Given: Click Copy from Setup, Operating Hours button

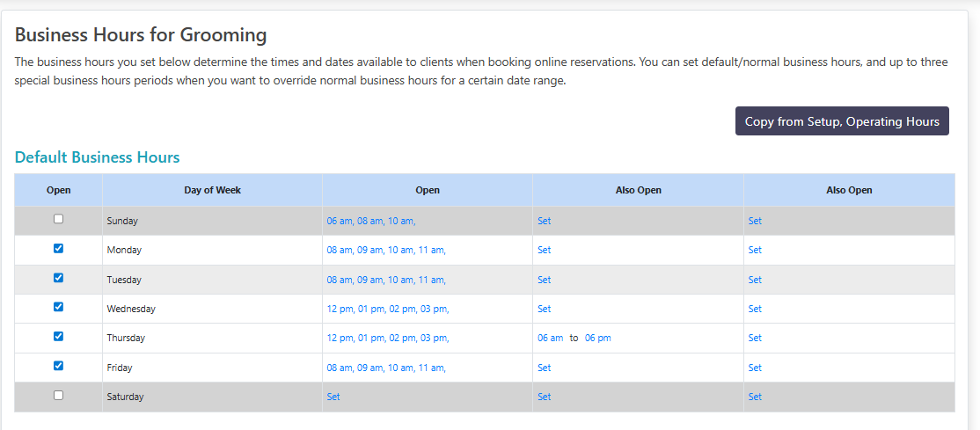Looking at the screenshot, I should coord(842,121).
